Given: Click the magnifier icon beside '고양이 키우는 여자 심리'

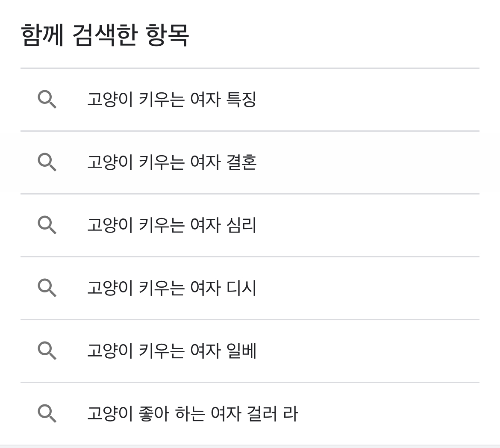Looking at the screenshot, I should 48,224.
